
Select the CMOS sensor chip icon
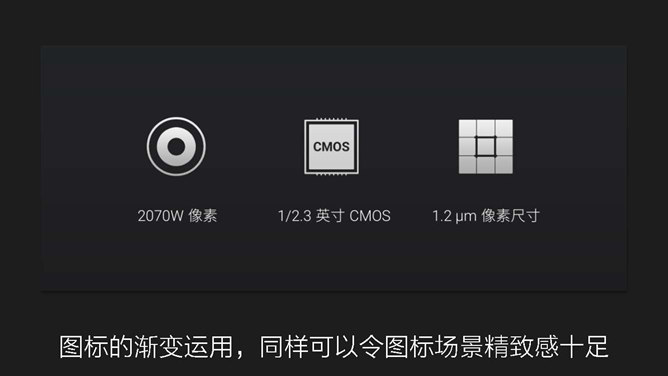tap(331, 146)
